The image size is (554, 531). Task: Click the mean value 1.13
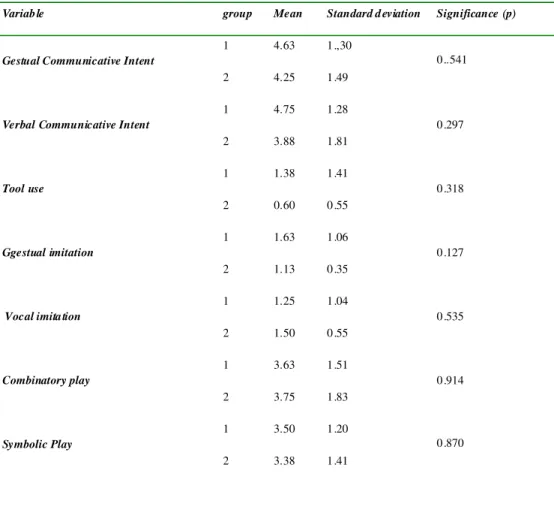(x=284, y=269)
